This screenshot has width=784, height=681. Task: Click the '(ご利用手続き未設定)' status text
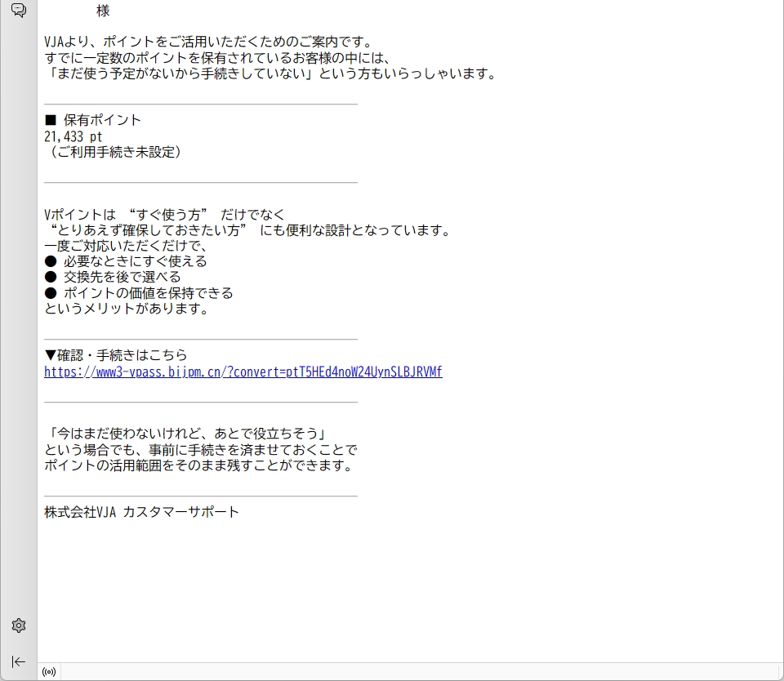(x=113, y=152)
